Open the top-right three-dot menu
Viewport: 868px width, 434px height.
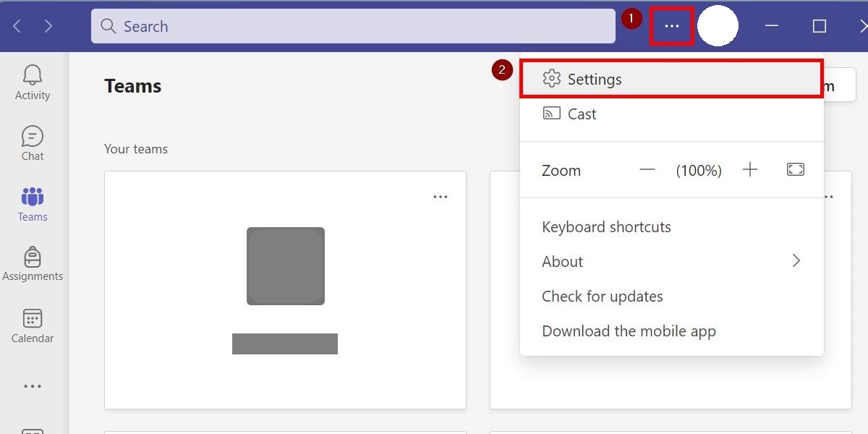(x=671, y=25)
